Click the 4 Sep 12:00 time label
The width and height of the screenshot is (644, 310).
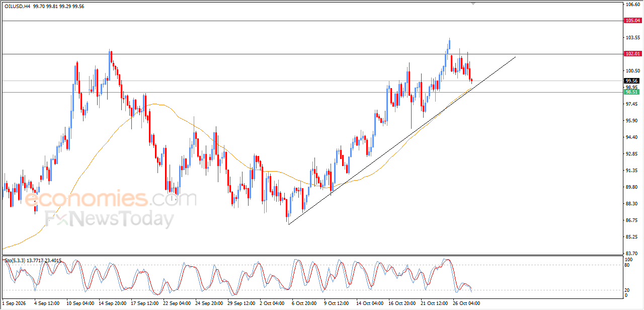[x=47, y=303]
